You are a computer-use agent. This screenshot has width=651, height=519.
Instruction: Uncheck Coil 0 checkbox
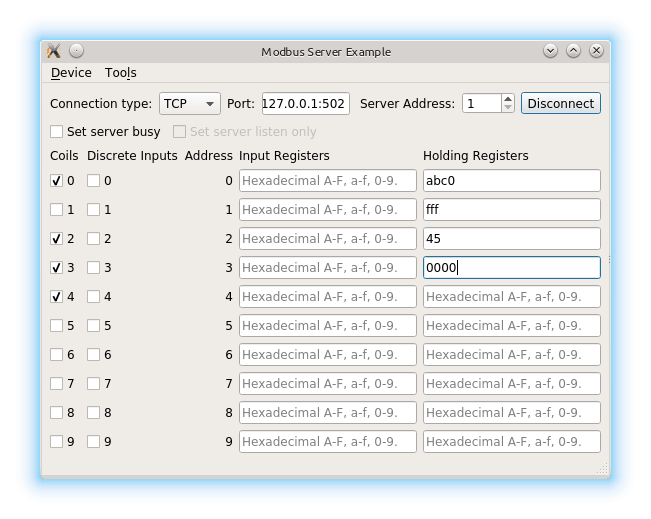57,181
